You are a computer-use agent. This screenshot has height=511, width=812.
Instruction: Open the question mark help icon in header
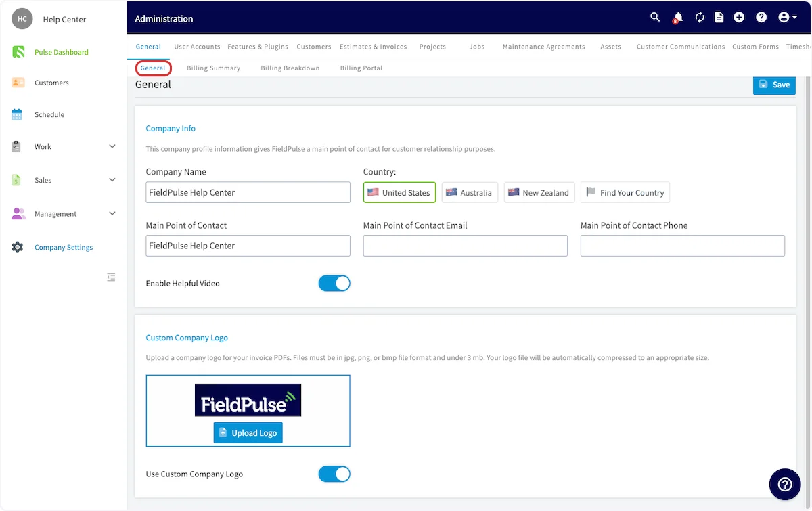pyautogui.click(x=761, y=18)
